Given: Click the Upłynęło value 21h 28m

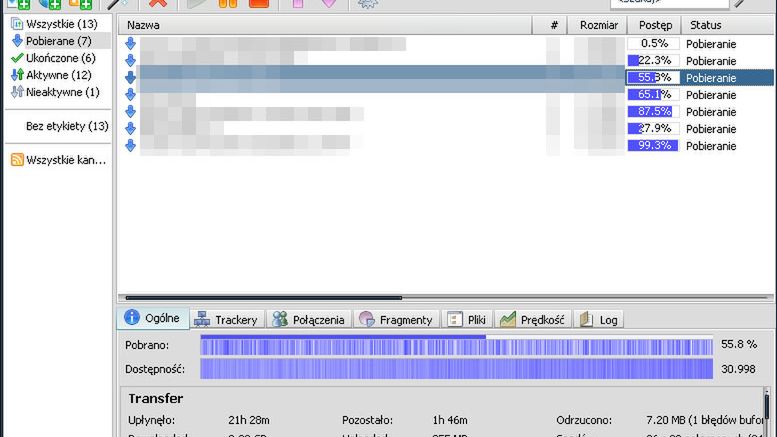Looking at the screenshot, I should 249,420.
